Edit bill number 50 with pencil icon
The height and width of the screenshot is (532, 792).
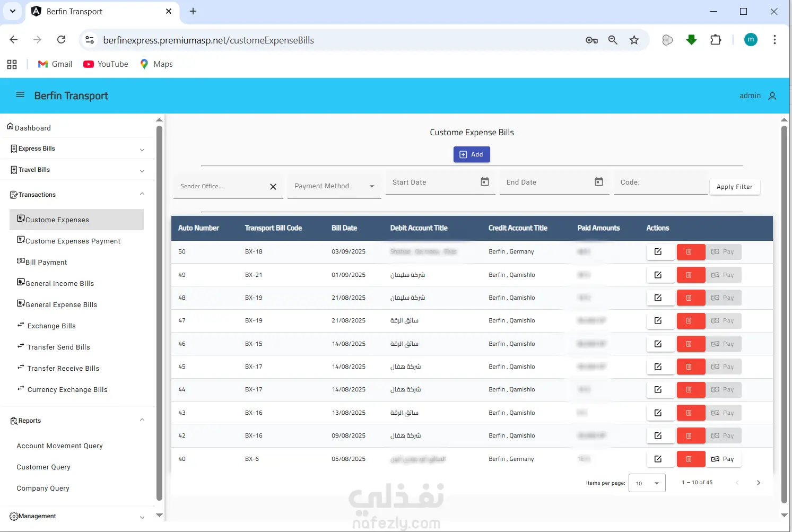click(x=658, y=251)
